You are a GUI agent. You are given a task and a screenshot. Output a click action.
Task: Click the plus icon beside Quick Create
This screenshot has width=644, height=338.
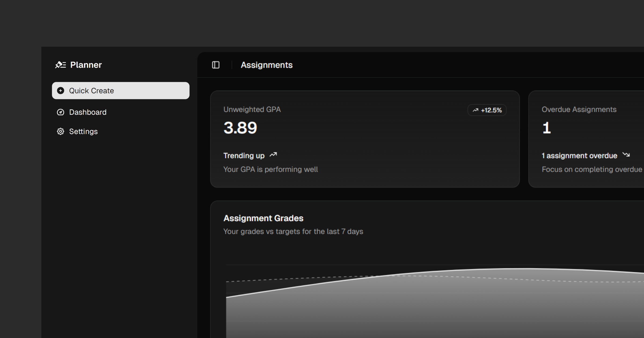click(x=61, y=91)
